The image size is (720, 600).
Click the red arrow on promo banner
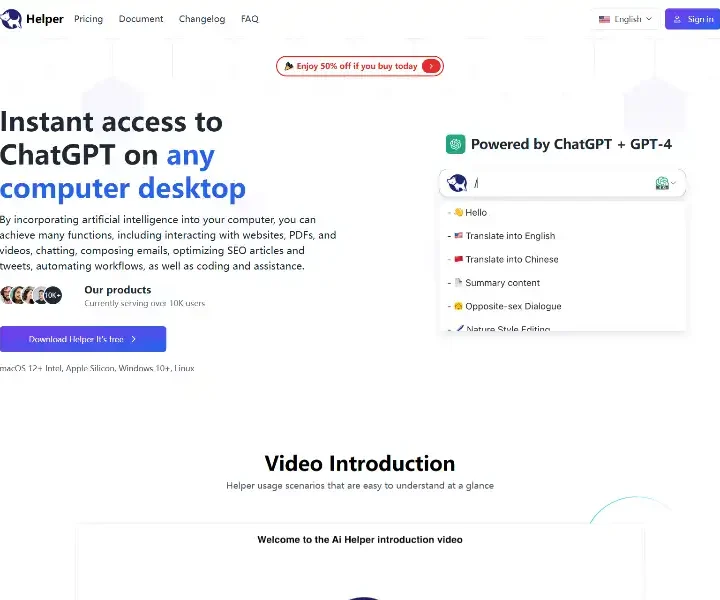tap(431, 66)
